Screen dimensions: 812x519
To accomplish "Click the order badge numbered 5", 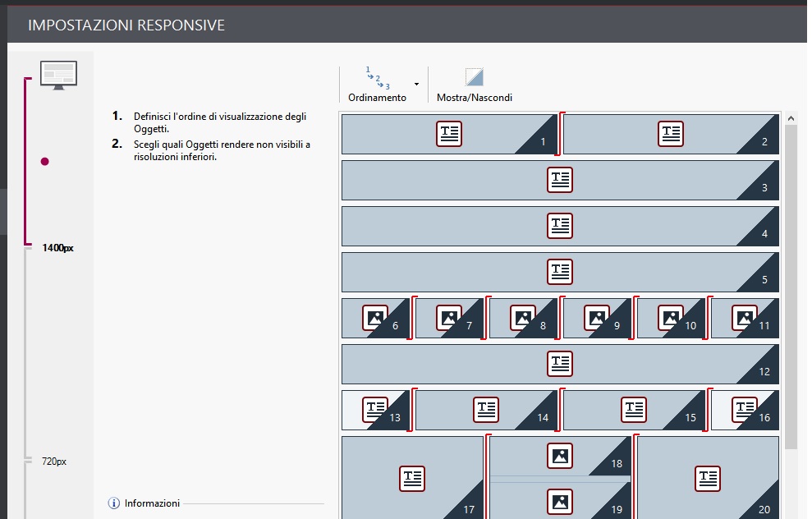I will 764,279.
